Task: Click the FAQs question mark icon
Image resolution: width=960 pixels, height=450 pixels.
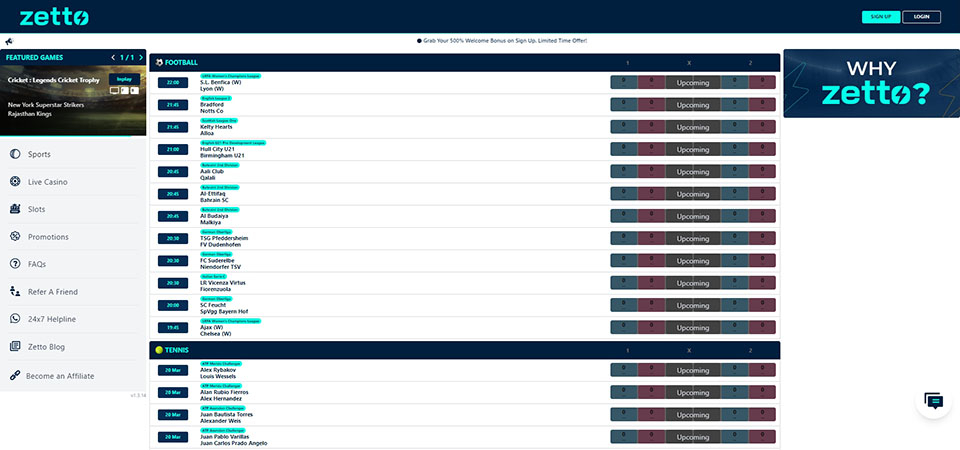Action: [x=15, y=264]
